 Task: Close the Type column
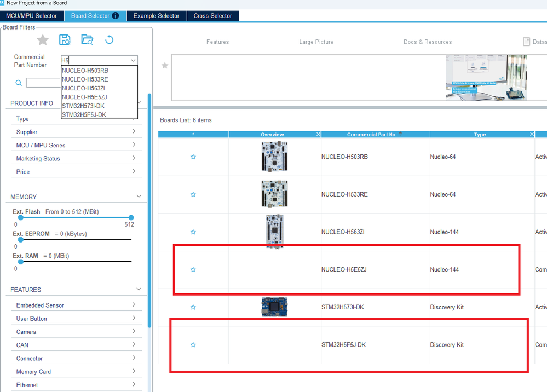tap(532, 134)
